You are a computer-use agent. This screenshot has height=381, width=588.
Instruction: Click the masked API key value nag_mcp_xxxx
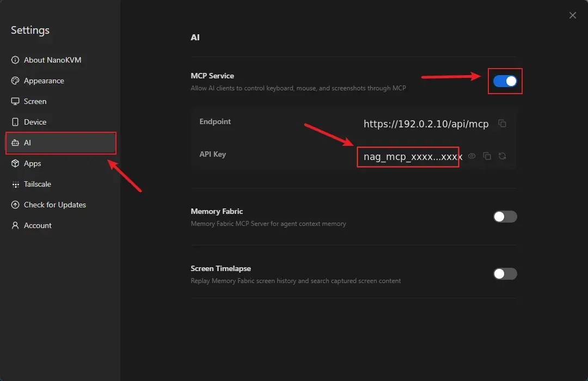tap(413, 156)
